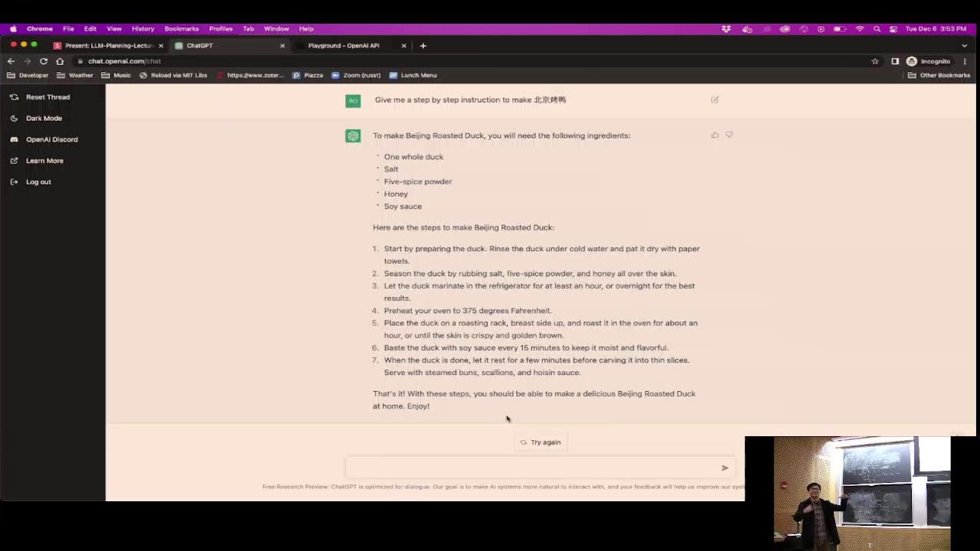
Task: Open the Zoom (russt) bookmark
Action: tap(356, 75)
